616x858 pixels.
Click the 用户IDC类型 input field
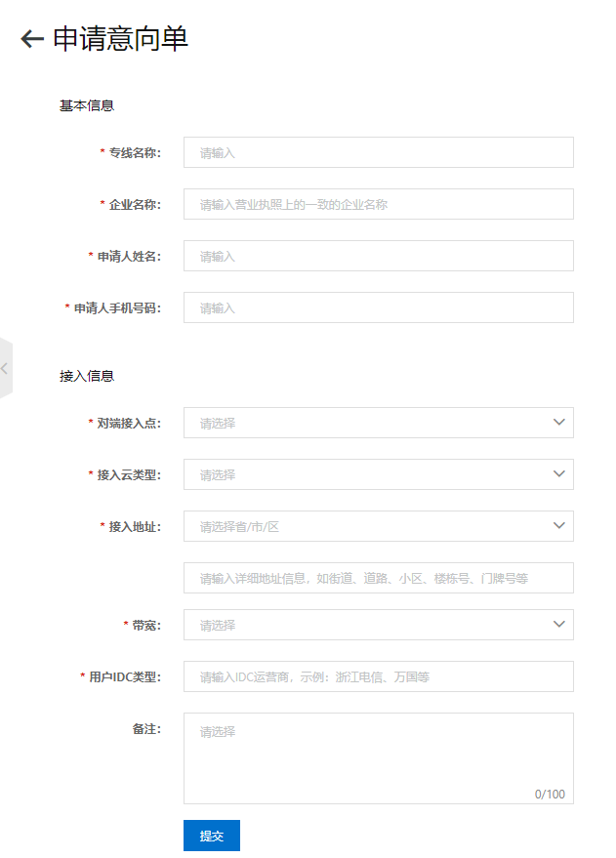(x=379, y=676)
